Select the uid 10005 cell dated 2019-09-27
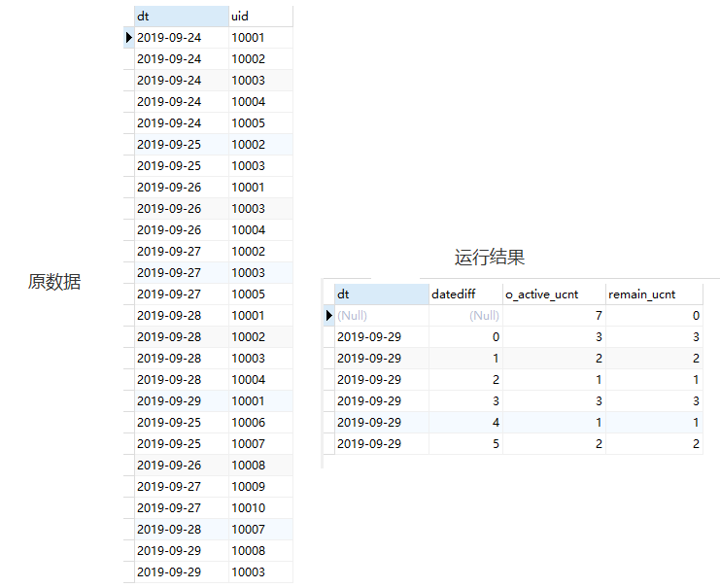This screenshot has height=588, width=720. pyautogui.click(x=260, y=294)
